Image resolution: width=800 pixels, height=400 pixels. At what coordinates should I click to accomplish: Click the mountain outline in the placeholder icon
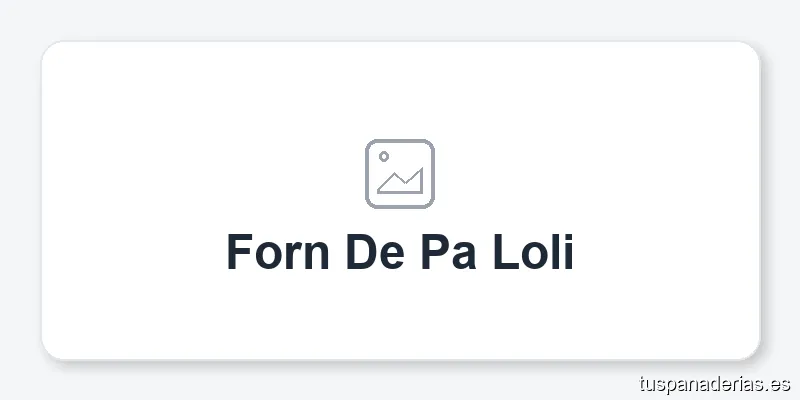402,182
